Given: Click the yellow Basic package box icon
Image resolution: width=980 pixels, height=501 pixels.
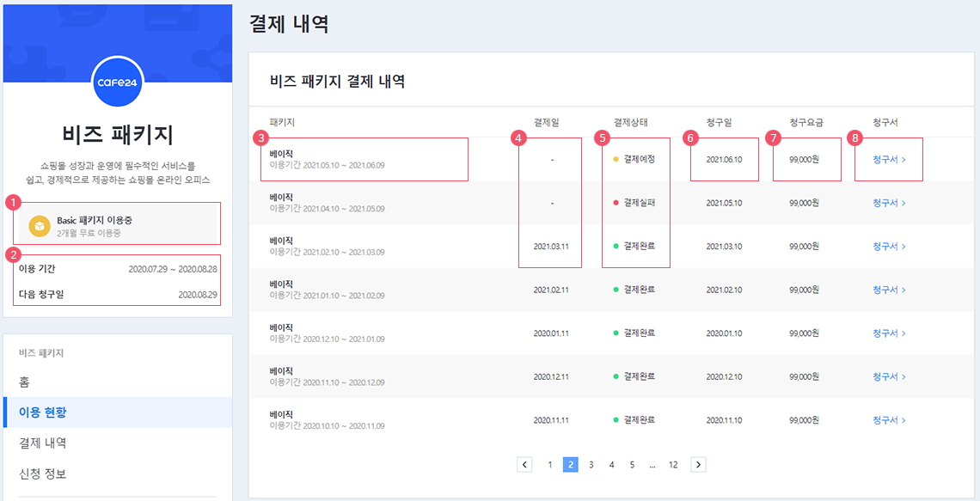Looking at the screenshot, I should pyautogui.click(x=40, y=225).
